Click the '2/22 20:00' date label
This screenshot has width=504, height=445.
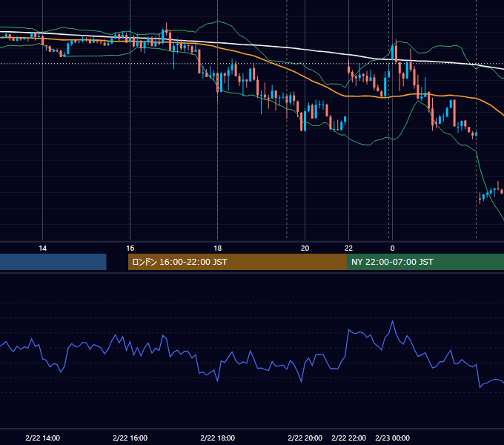[305, 438]
